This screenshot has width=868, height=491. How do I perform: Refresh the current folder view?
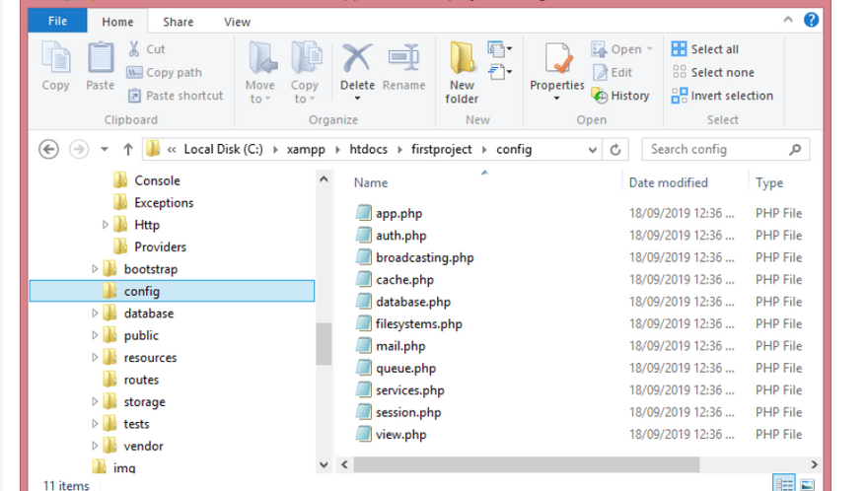pos(616,150)
